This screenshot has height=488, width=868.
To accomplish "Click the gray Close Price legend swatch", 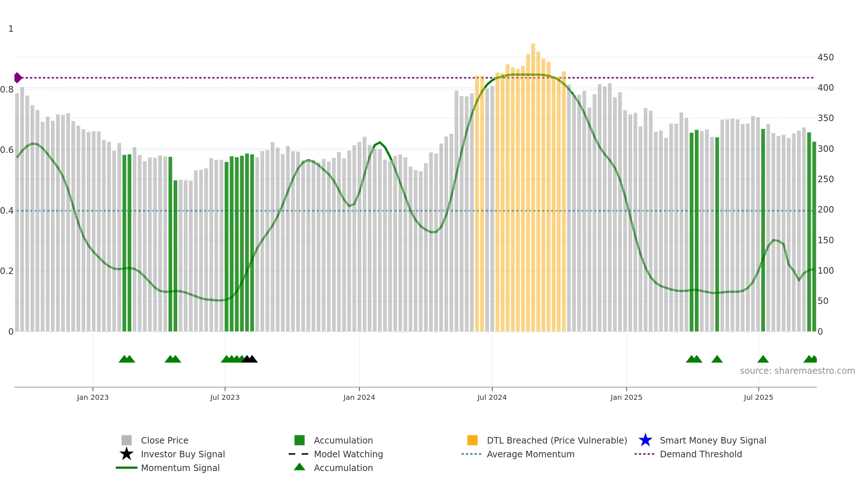I will point(127,440).
